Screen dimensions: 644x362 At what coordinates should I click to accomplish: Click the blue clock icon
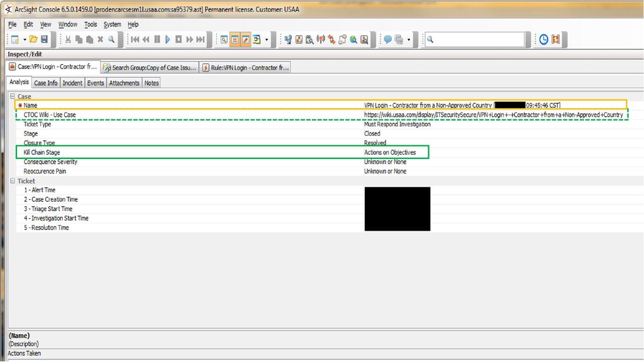(x=544, y=40)
